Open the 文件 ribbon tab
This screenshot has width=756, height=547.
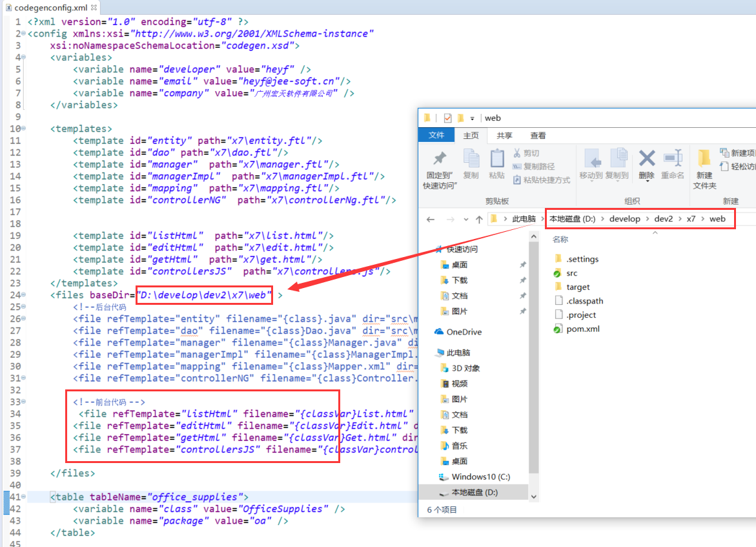[x=436, y=136]
